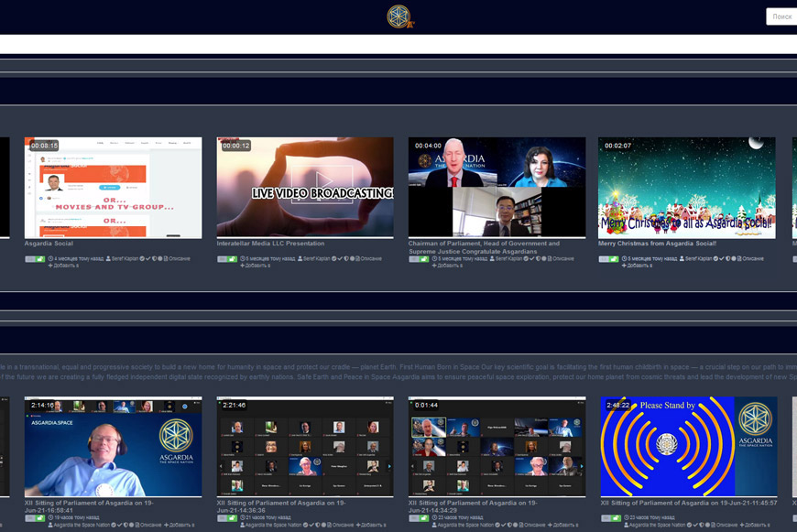Open Chairman of Parliament congratulation video thumbnail
797x532 pixels.
click(x=497, y=188)
